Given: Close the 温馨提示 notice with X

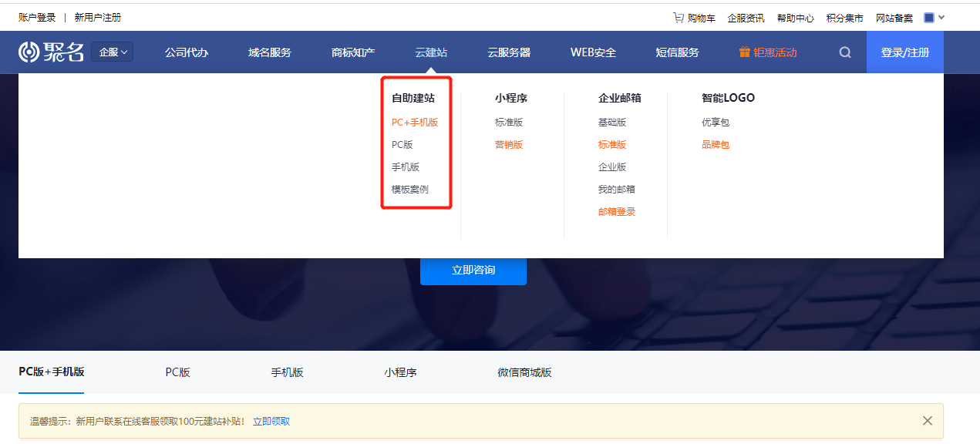Looking at the screenshot, I should 928,421.
